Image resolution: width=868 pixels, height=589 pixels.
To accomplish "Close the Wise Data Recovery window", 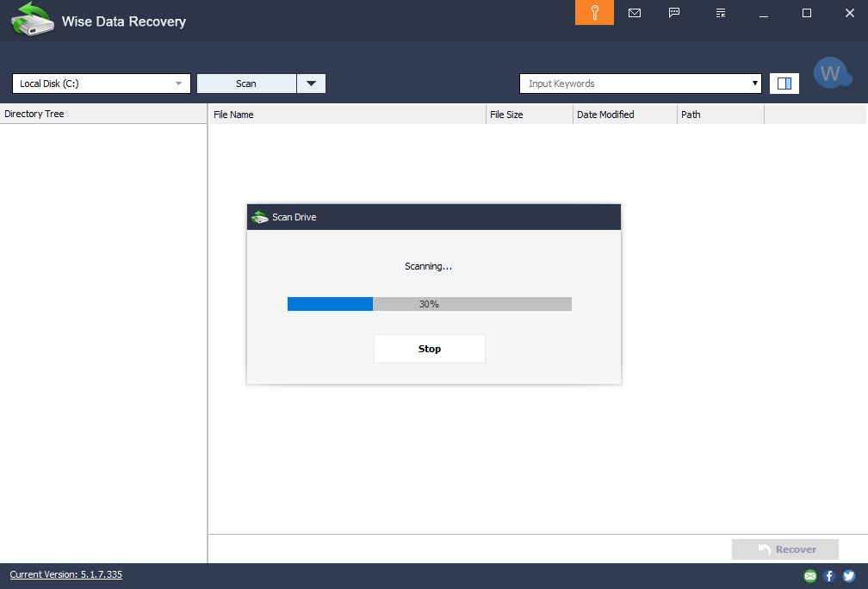I will point(850,13).
